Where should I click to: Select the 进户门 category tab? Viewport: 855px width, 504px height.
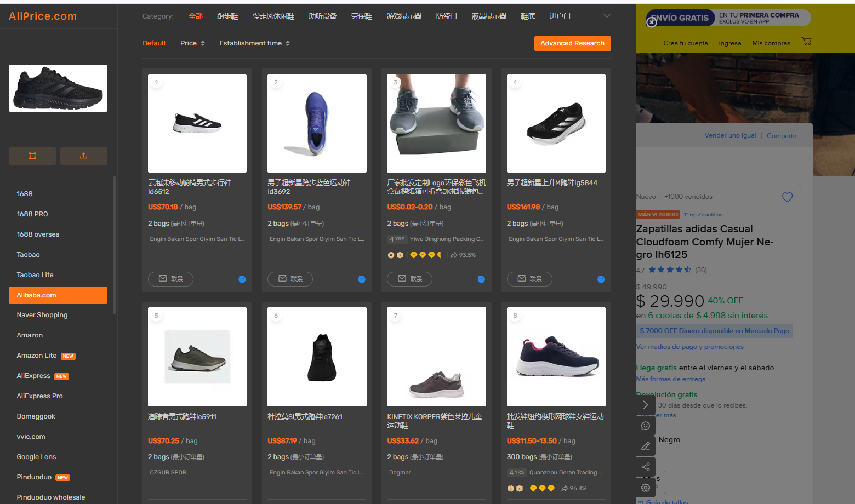click(x=560, y=16)
